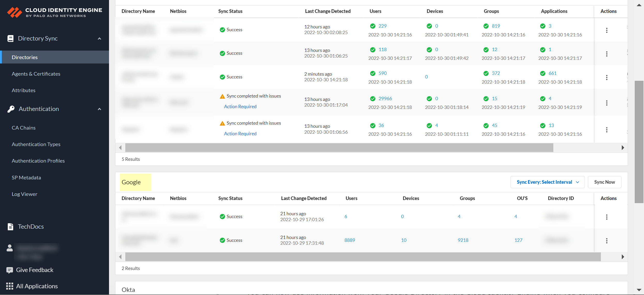Click three-dot actions for Google 8889-user row

607,241
